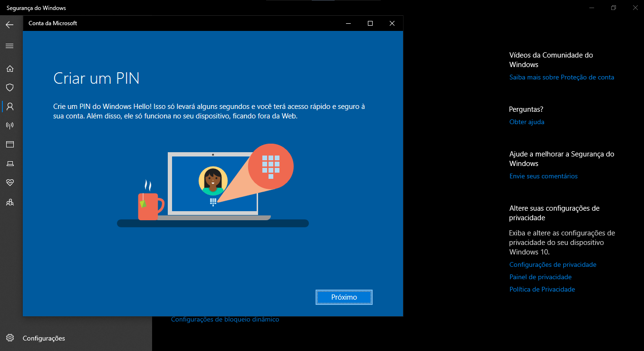Click the Conta da Microsoft title text
Screen dimensions: 644x351
53,23
